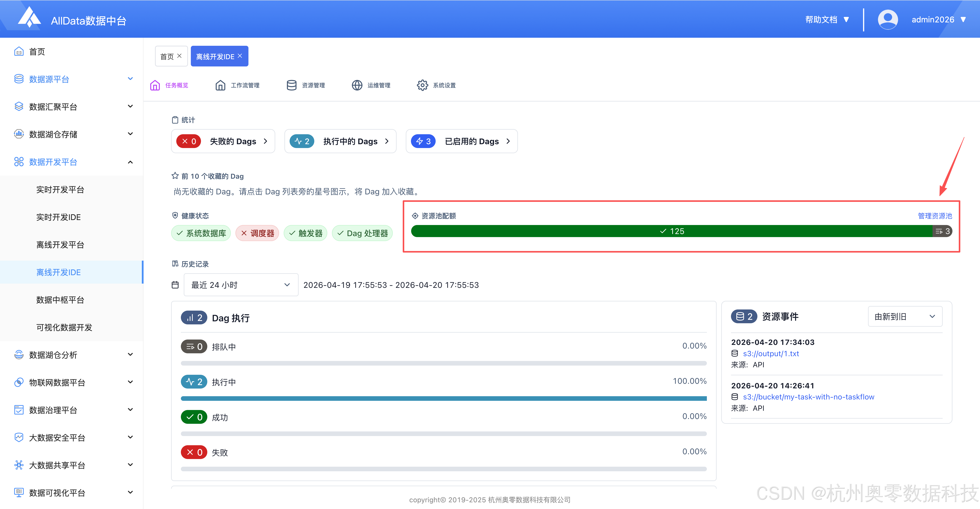Open the s3://output/1.txt resource event link
Image resolution: width=980 pixels, height=509 pixels.
771,353
